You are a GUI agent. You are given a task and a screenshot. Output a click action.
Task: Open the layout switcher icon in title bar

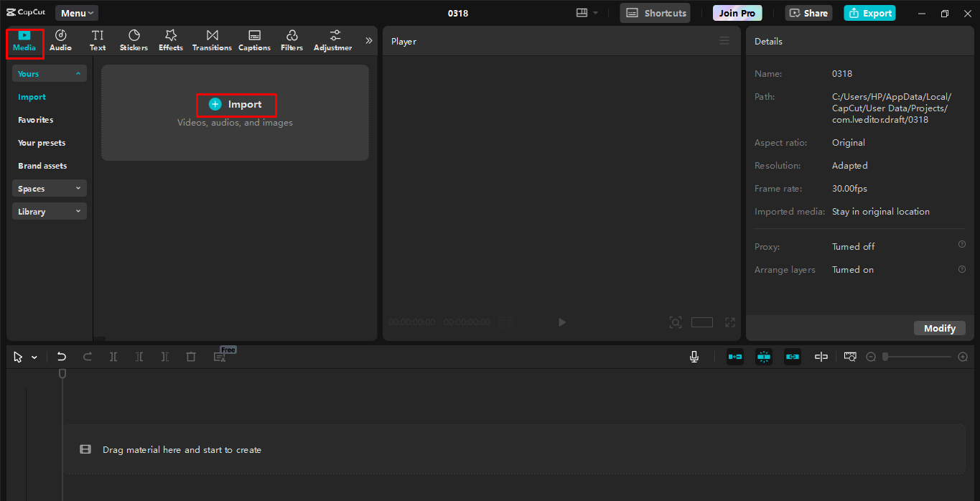(x=586, y=13)
